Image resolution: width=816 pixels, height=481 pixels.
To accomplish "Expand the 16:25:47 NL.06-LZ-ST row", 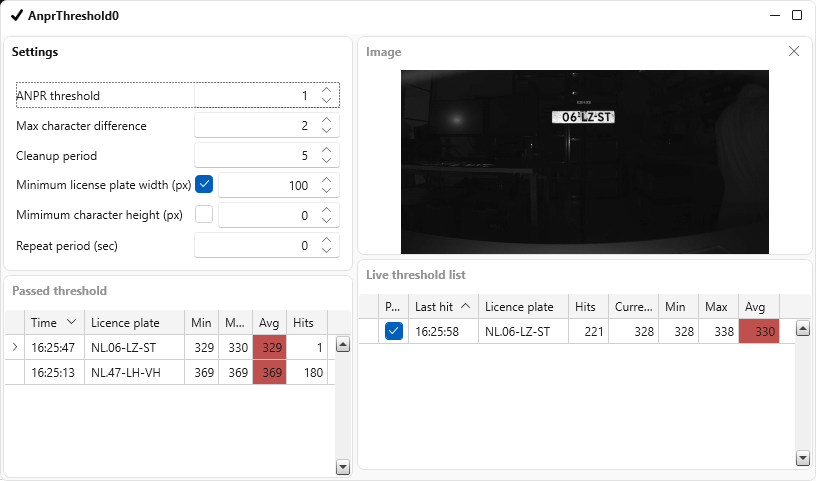I will pos(15,347).
